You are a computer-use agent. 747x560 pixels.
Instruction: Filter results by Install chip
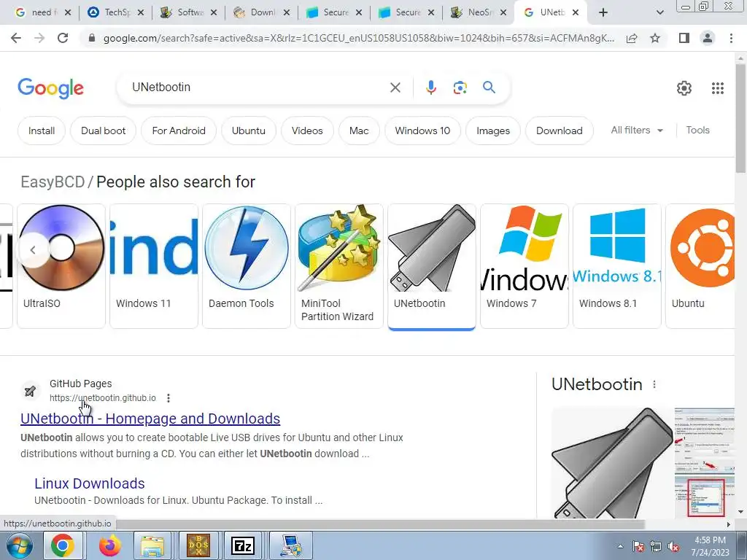(42, 131)
